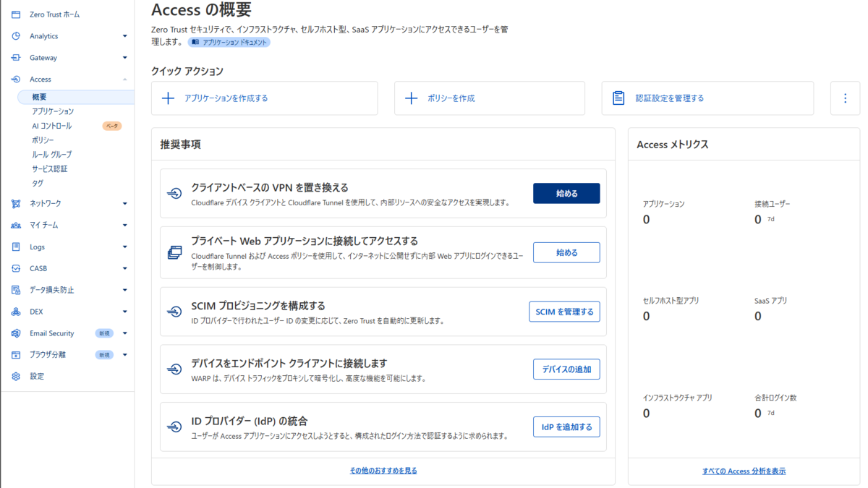Collapse the Access menu arrow

click(125, 80)
